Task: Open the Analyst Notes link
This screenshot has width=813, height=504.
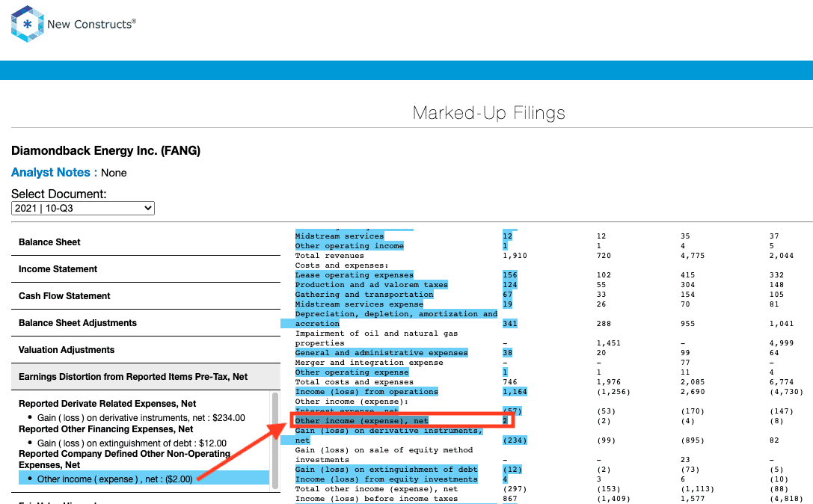Action: point(51,173)
